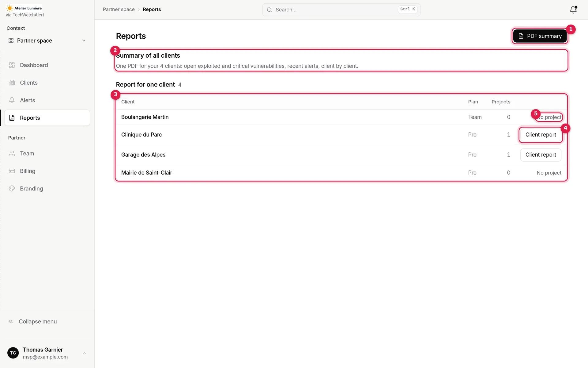
Task: Click the Dashboard grid icon
Action: [12, 65]
